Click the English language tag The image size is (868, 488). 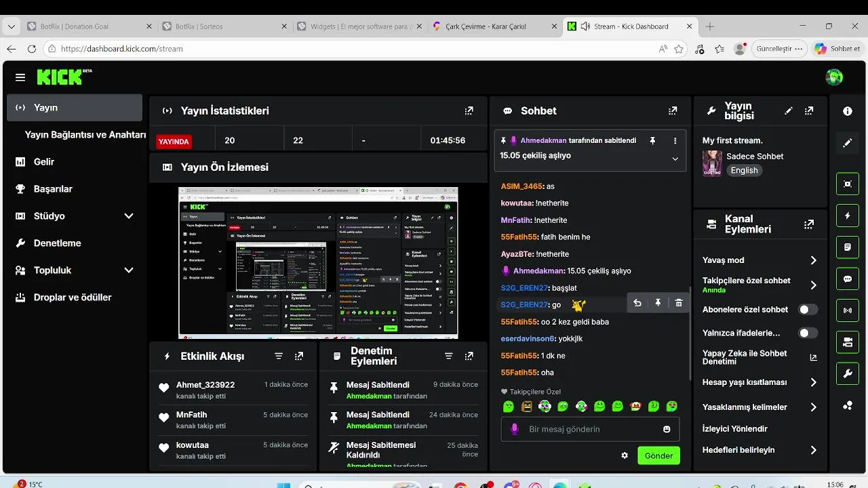coord(744,170)
